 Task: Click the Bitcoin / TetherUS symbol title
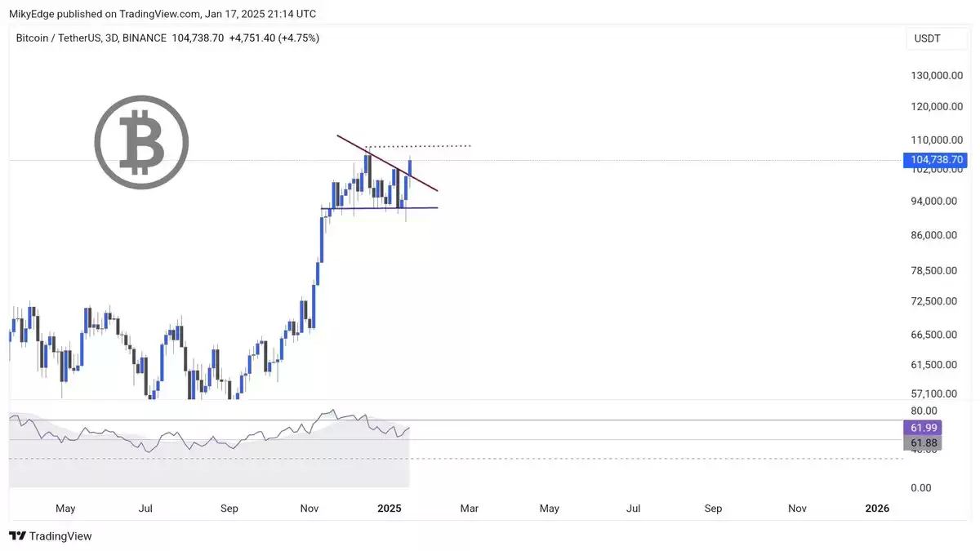click(x=59, y=38)
